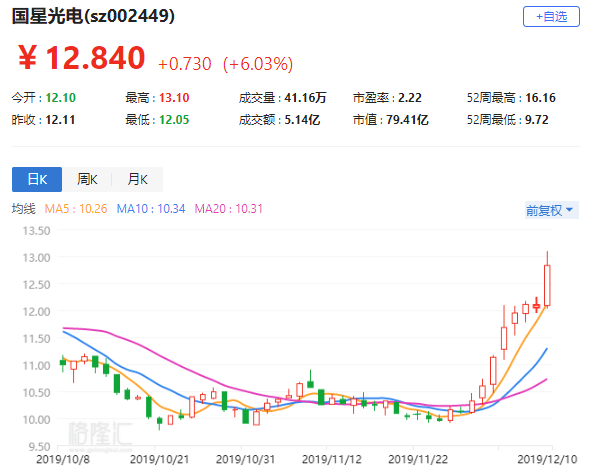Click the 最高 value 13.10

click(x=174, y=98)
